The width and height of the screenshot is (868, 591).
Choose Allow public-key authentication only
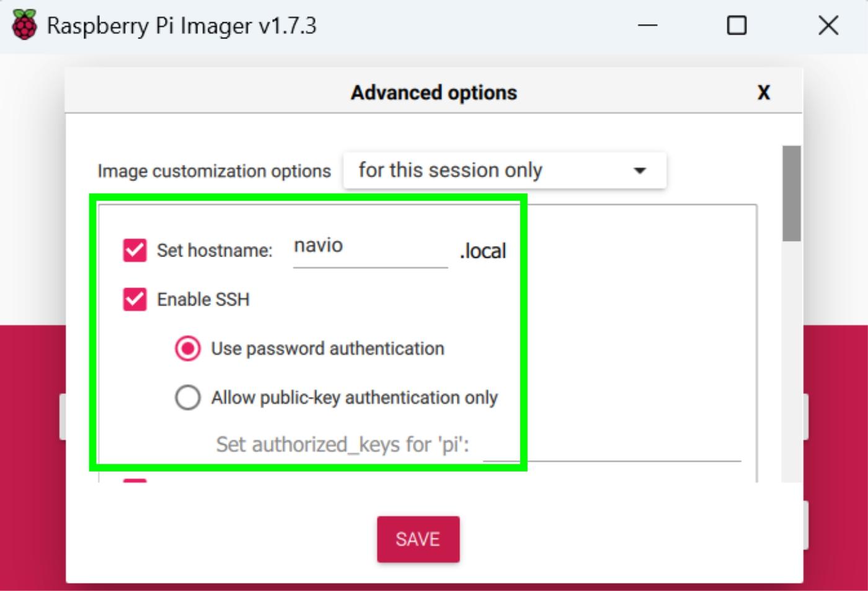(188, 398)
